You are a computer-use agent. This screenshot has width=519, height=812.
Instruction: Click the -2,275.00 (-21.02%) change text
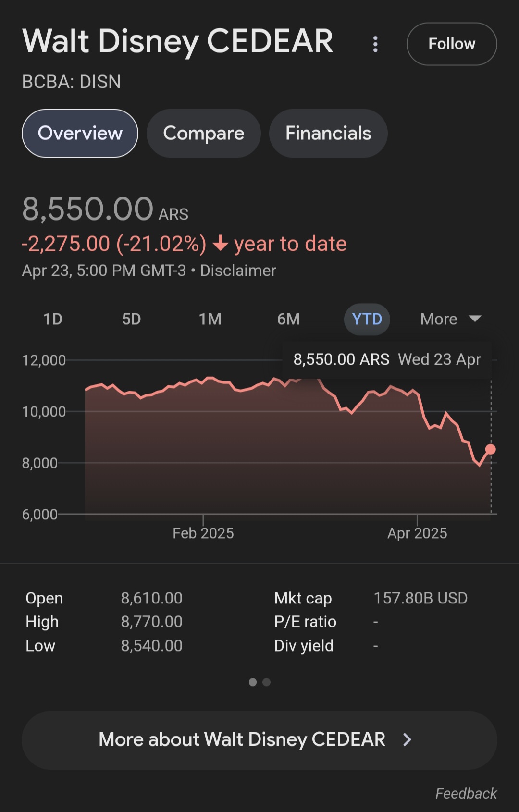click(114, 244)
